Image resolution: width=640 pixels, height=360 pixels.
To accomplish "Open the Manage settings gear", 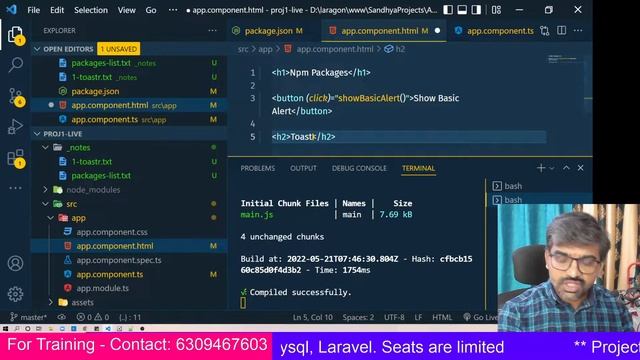I will click(16, 294).
